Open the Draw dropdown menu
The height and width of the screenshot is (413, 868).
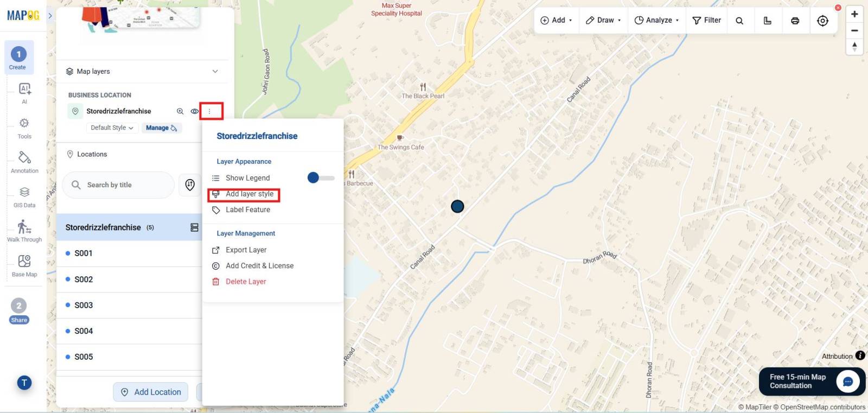tap(603, 20)
